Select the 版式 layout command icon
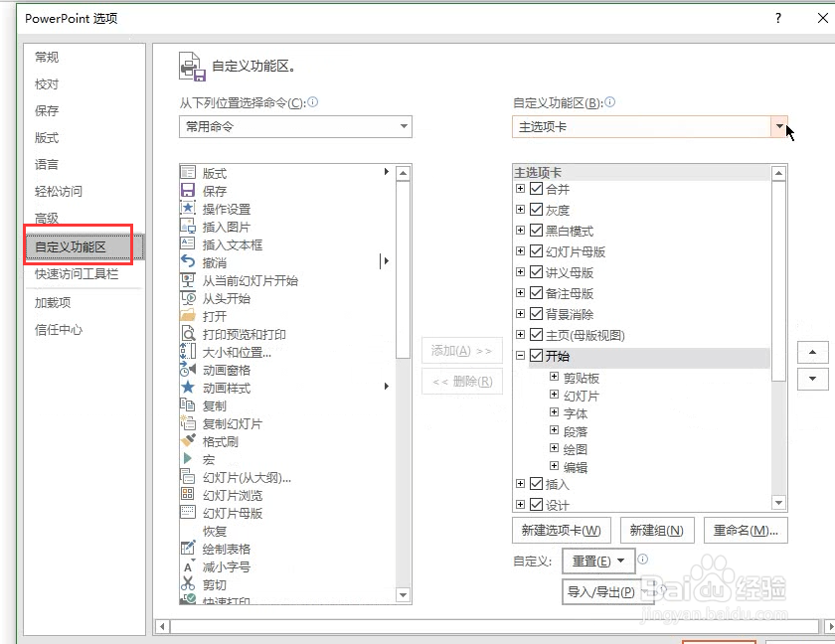The height and width of the screenshot is (644, 835). pos(188,173)
